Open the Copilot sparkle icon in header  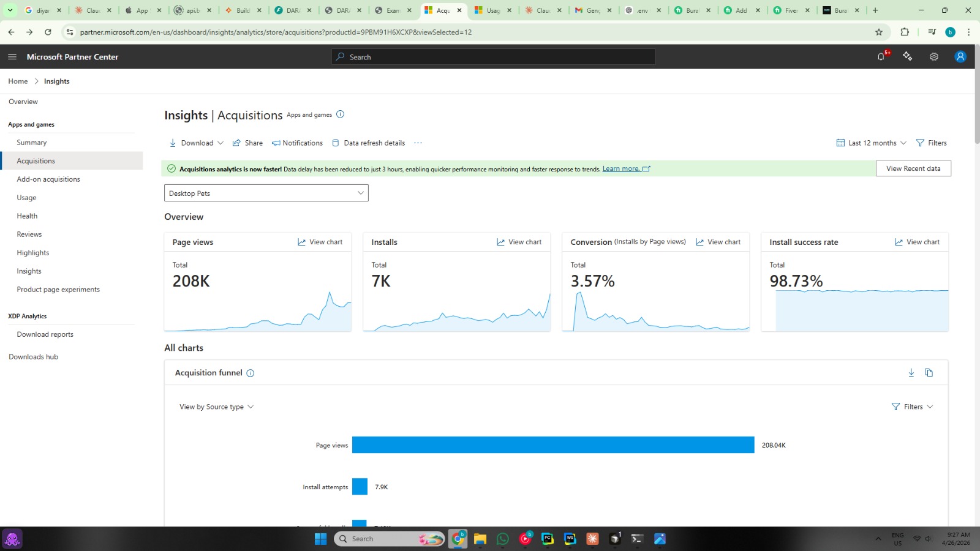click(907, 56)
